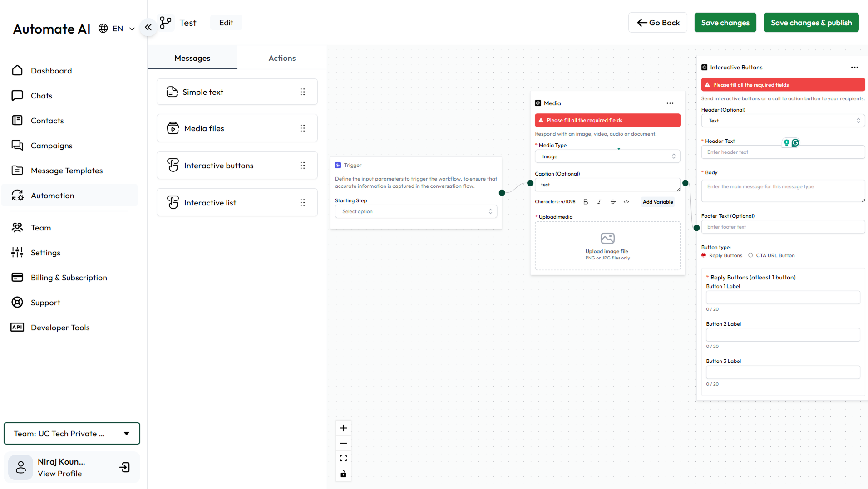Open the Starting Step select dropdown
The width and height of the screenshot is (868, 489).
(x=416, y=211)
